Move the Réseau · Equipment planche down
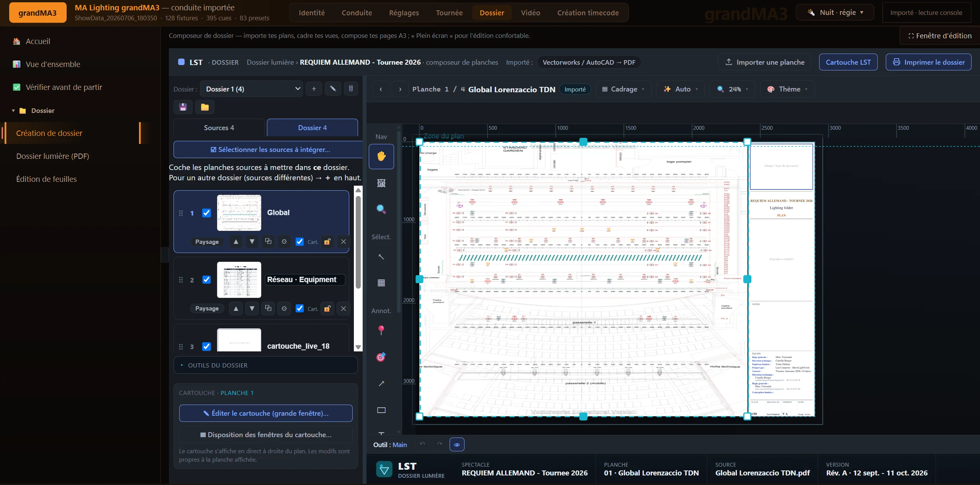 [x=252, y=309]
